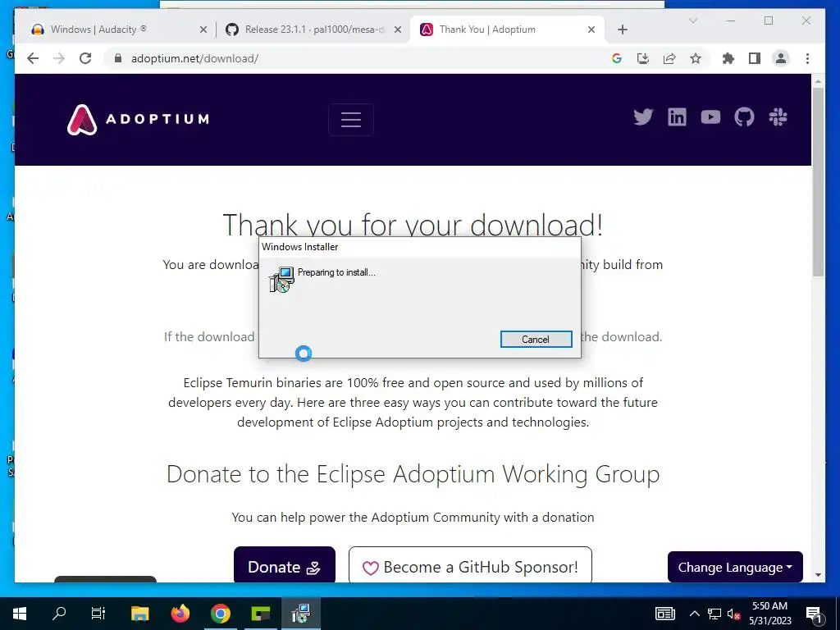
Task: Open the Windows Start menu
Action: 20,614
